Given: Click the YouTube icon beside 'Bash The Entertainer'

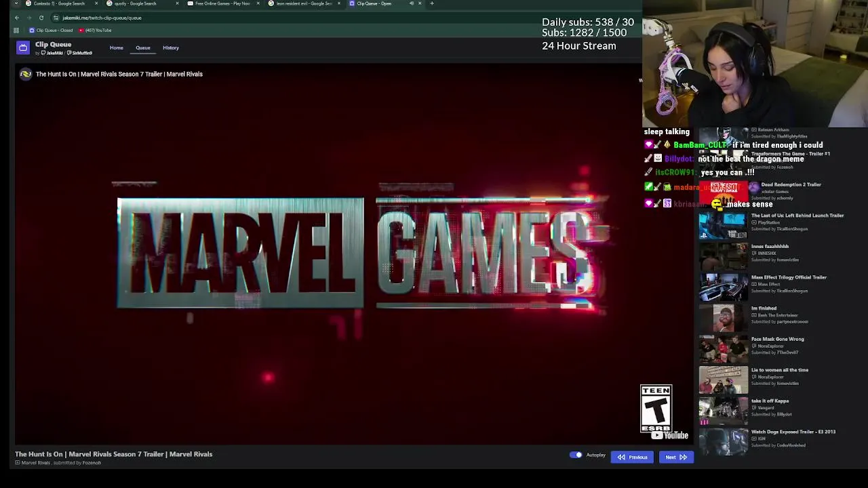Looking at the screenshot, I should (x=753, y=315).
